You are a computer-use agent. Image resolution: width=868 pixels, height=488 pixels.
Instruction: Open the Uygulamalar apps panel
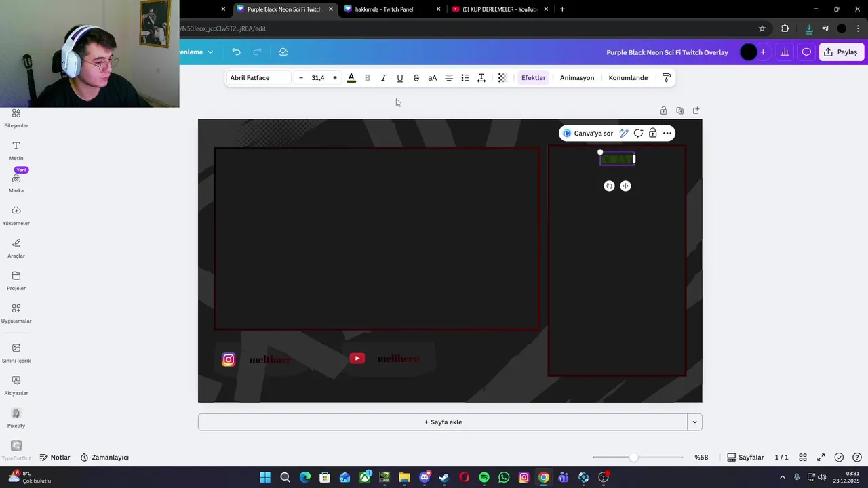coord(16,313)
